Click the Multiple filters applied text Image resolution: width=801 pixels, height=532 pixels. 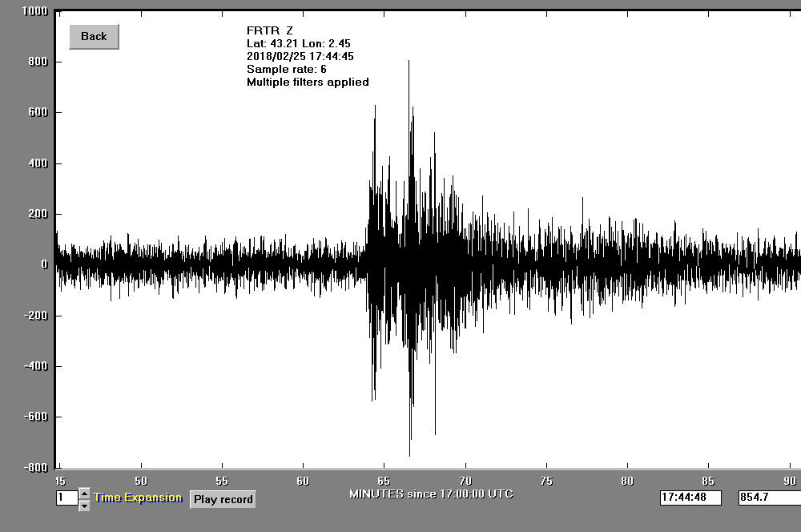[308, 82]
